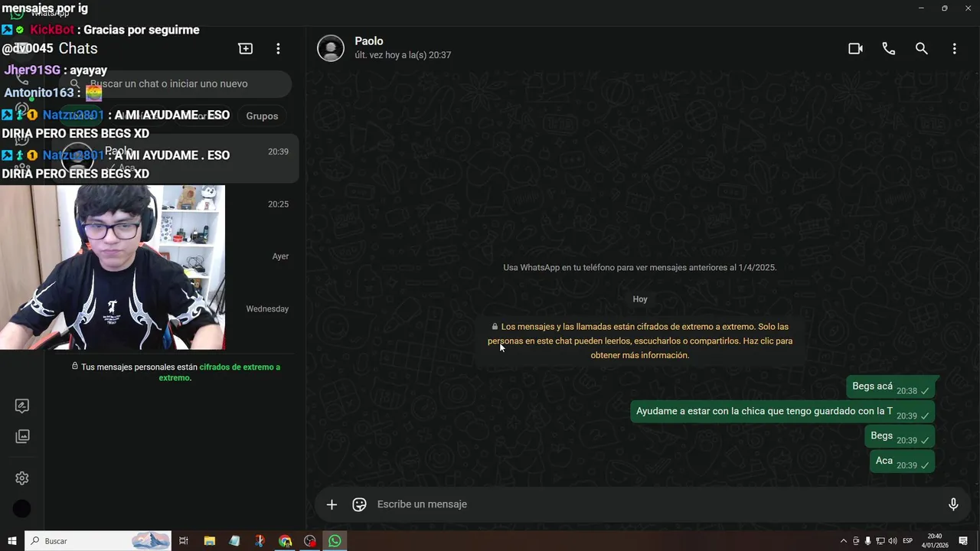980x551 pixels.
Task: Open the clock and calendar flyout
Action: pos(935,541)
